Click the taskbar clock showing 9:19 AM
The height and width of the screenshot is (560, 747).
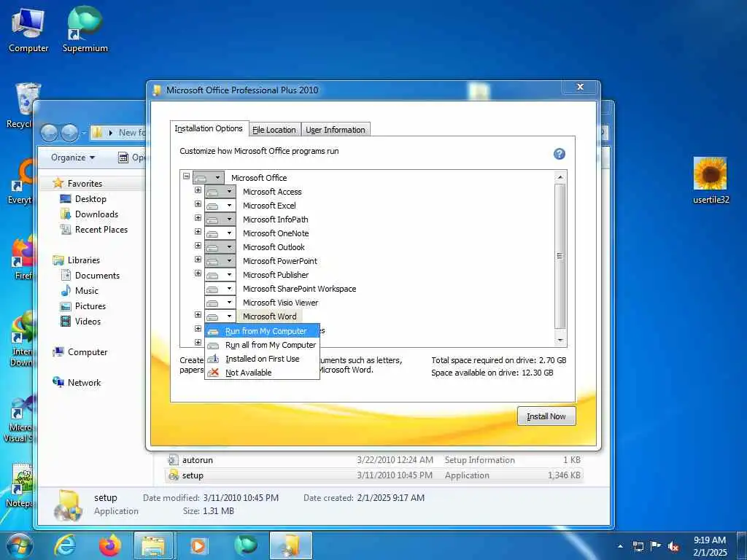click(710, 546)
